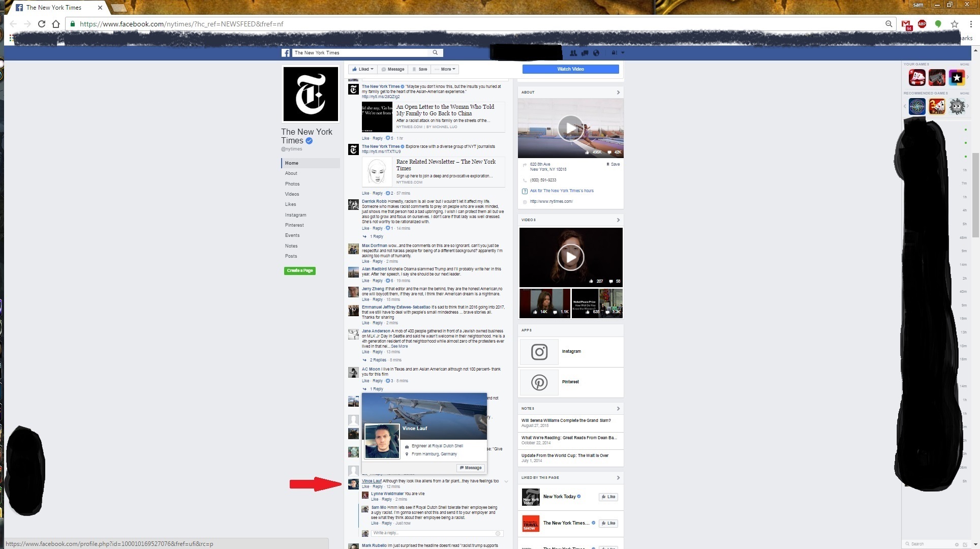
Task: Open the Pinterest app icon
Action: click(539, 382)
